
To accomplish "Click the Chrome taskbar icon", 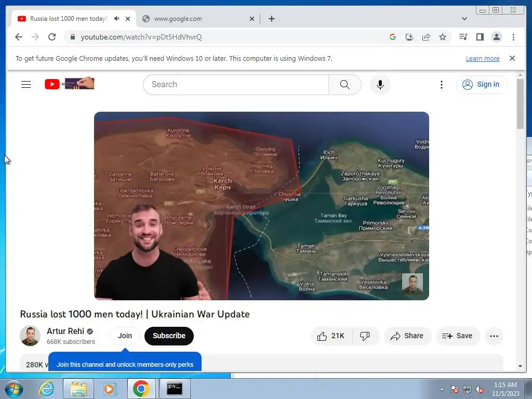I will pos(141,389).
